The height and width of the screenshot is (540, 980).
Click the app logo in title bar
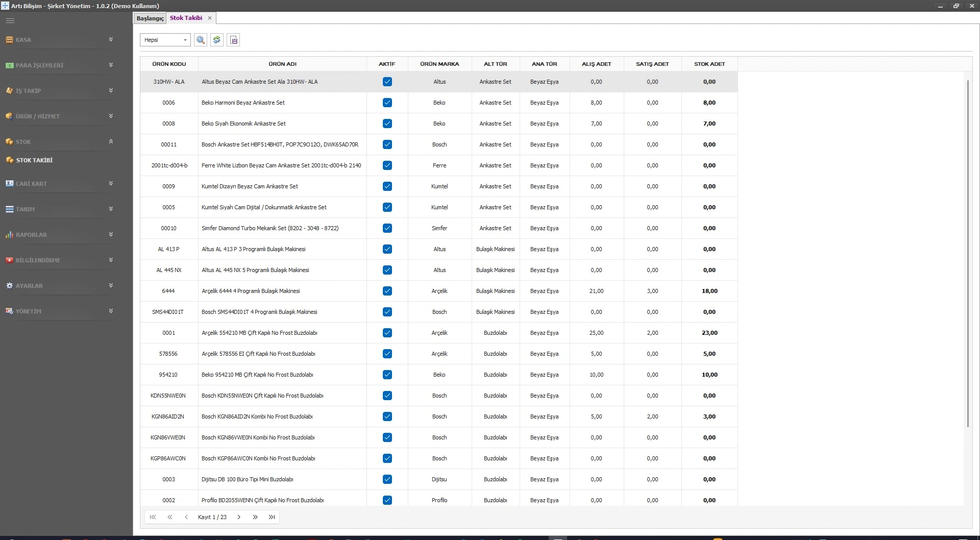pos(5,6)
